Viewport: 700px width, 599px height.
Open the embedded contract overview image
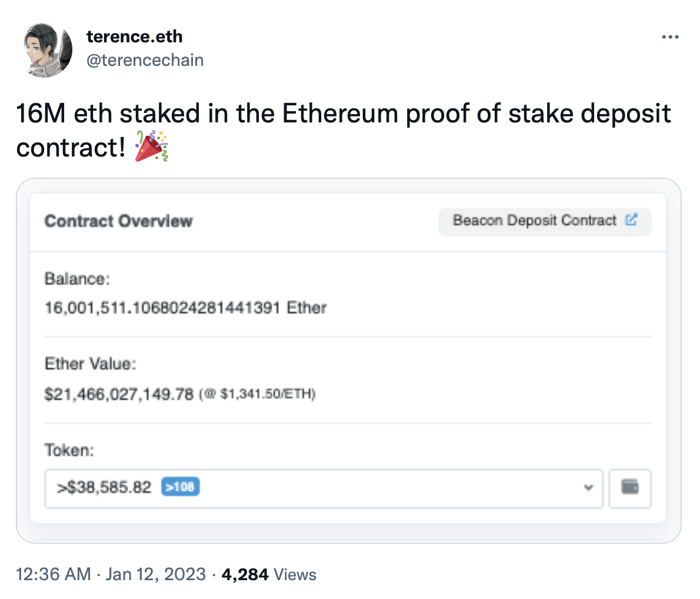[349, 361]
